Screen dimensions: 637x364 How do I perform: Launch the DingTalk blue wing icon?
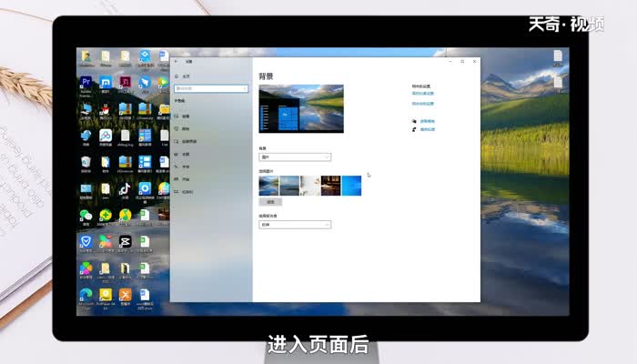pos(145,83)
